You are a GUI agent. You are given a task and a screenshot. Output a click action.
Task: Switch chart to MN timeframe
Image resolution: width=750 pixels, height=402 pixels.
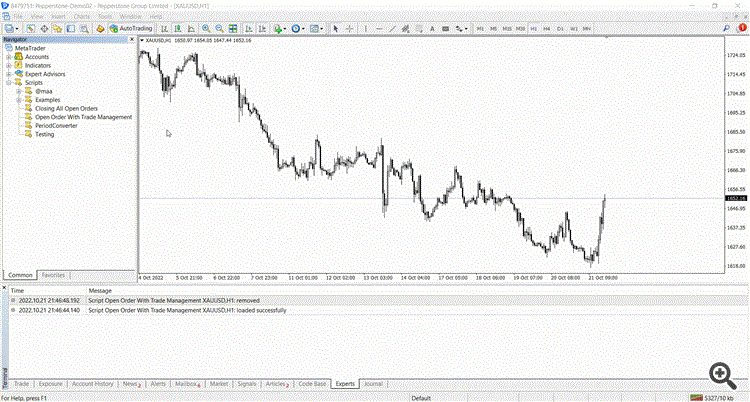coord(587,29)
